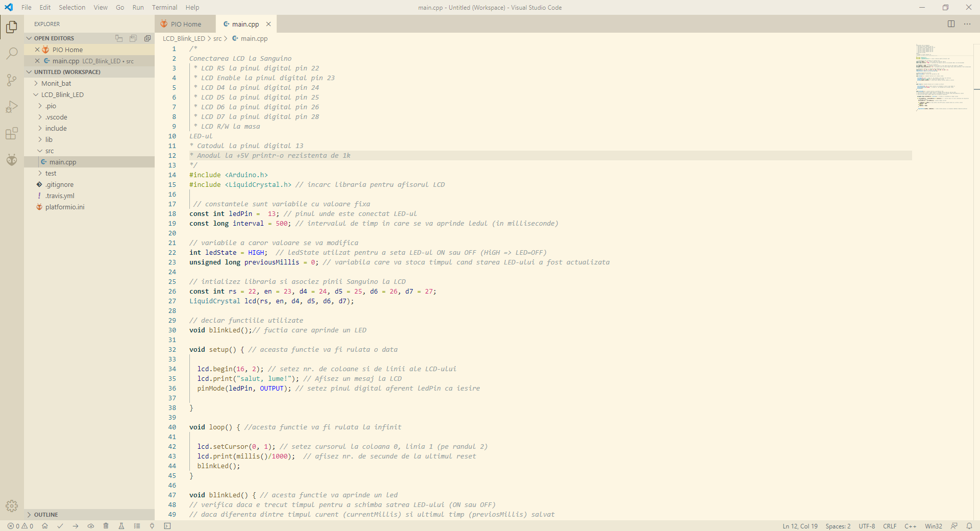Open the notifications bell
Image resolution: width=980 pixels, height=531 pixels.
point(969,526)
